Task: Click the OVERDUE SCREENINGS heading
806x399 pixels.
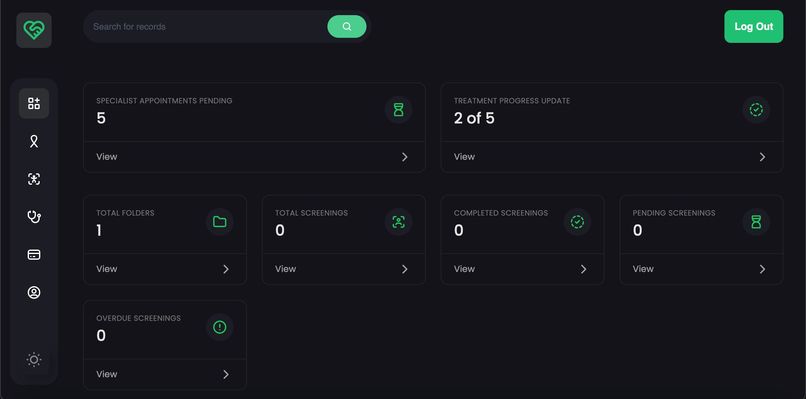Action: [138, 318]
